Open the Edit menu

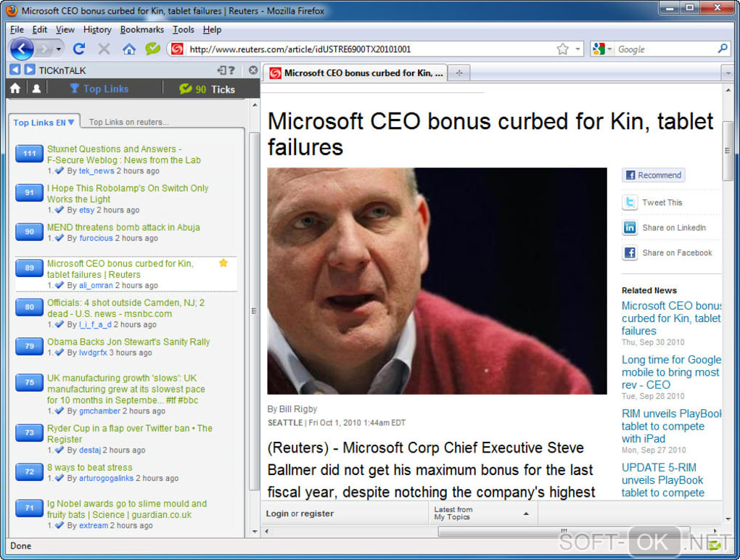point(40,29)
